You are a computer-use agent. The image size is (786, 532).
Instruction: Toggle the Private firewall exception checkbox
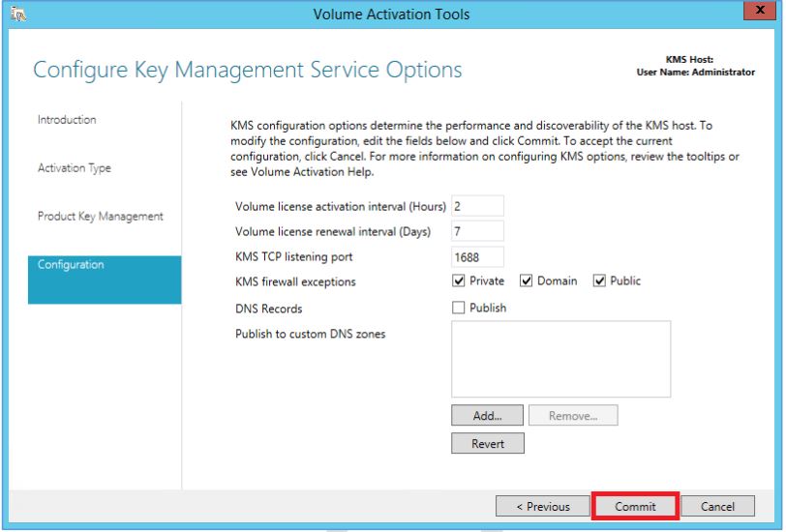tap(458, 281)
